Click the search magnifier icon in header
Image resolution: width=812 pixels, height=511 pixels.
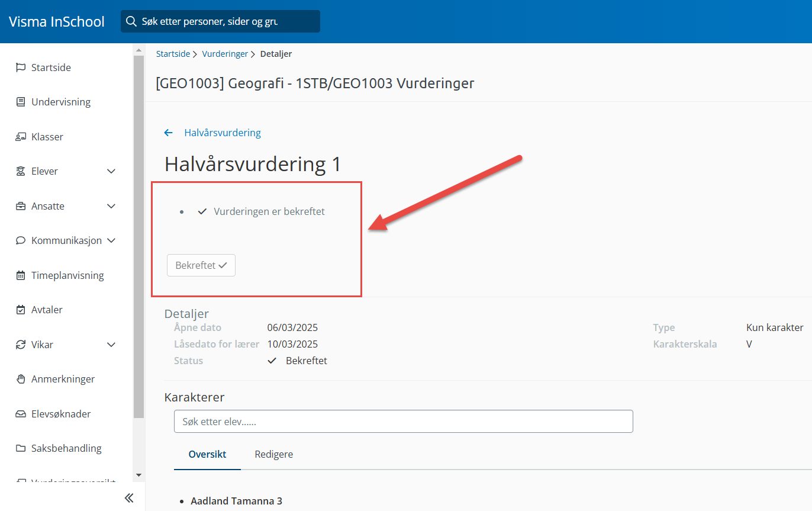coord(131,21)
